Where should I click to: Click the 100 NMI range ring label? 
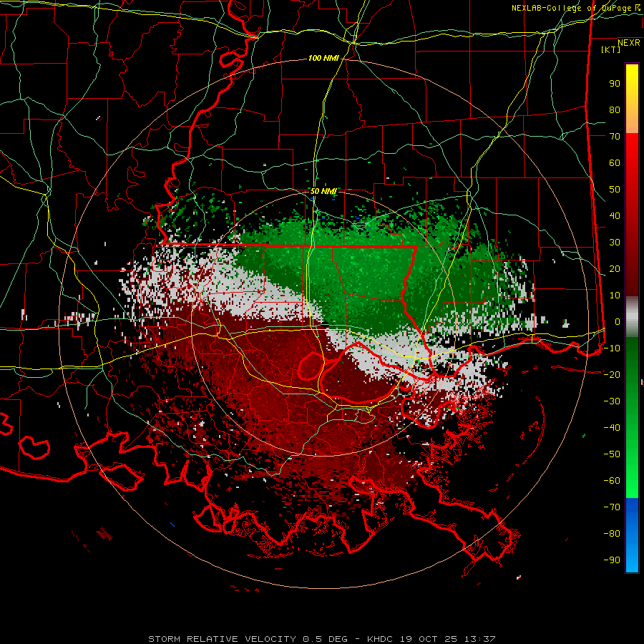pyautogui.click(x=323, y=59)
